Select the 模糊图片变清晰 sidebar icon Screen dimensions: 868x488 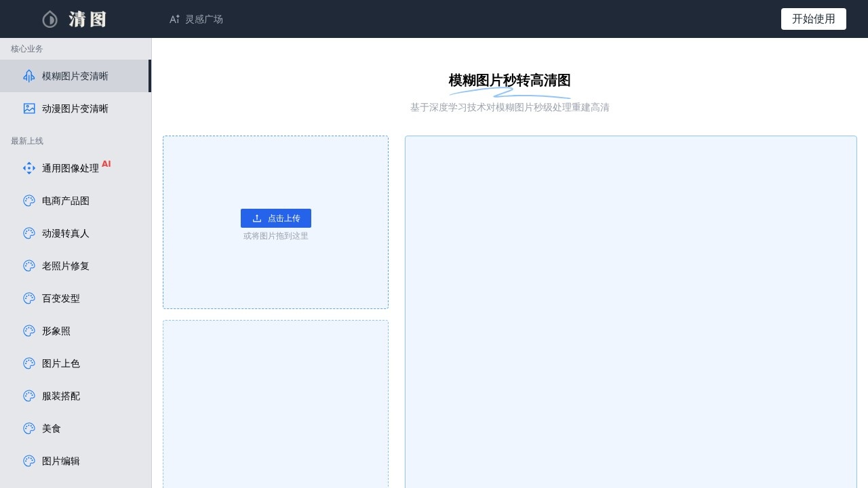(x=28, y=76)
